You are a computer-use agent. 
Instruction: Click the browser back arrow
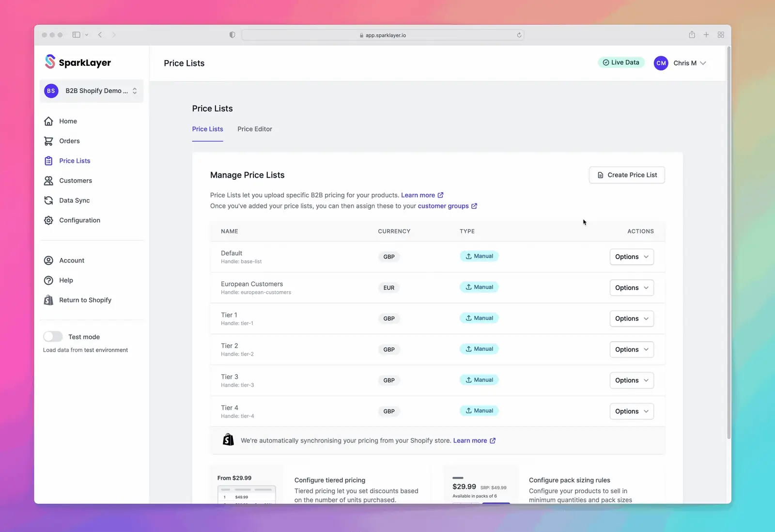(100, 35)
